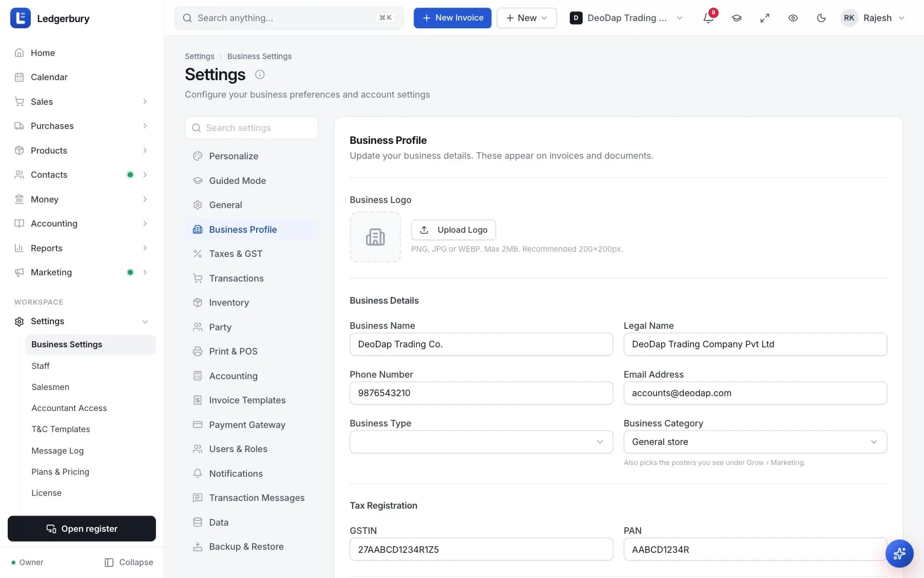Select Staff under Settings

[90, 366]
